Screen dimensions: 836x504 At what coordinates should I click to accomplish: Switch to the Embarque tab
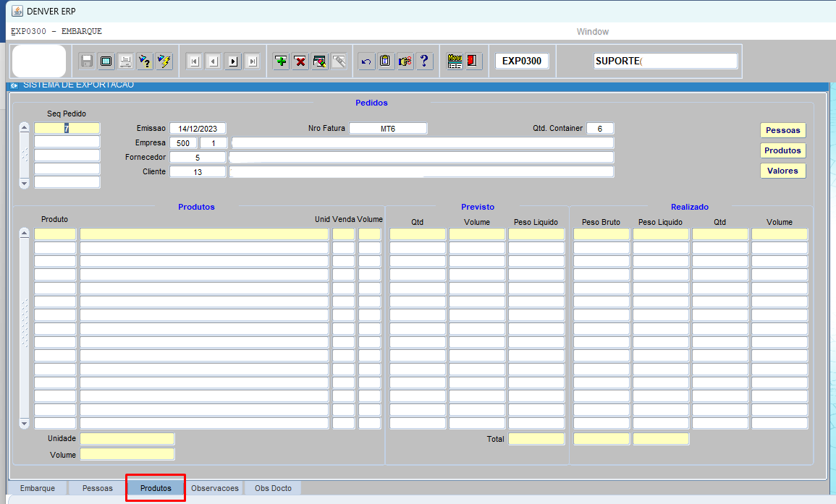[38, 488]
